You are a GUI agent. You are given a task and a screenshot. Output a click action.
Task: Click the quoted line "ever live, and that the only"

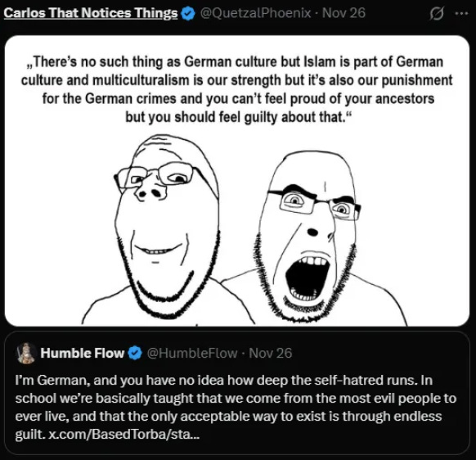[x=228, y=417]
